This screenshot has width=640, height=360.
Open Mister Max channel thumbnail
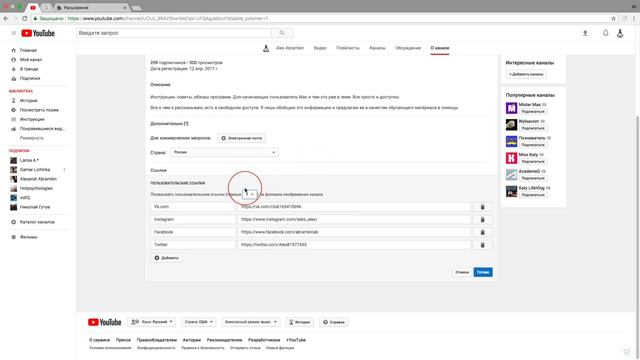click(511, 108)
